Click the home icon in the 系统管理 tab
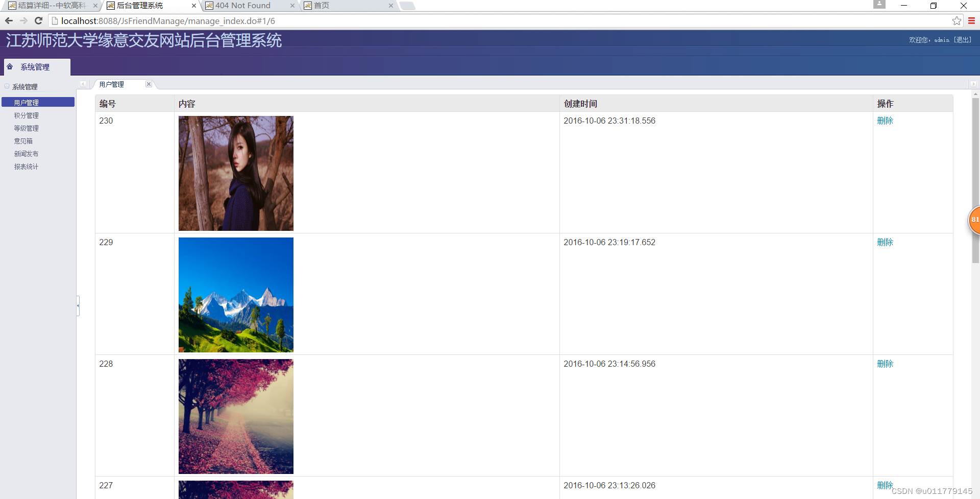Screen dimensions: 980x499 click(10, 67)
